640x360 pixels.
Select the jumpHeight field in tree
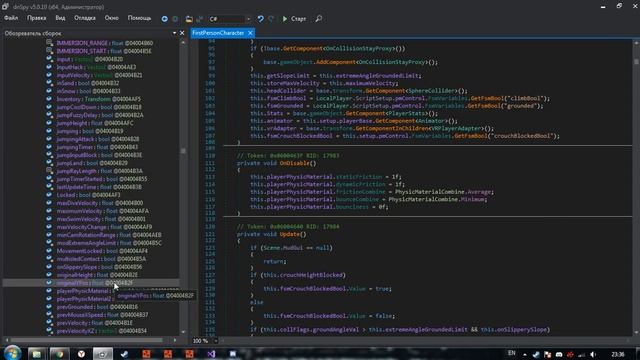tap(95, 123)
